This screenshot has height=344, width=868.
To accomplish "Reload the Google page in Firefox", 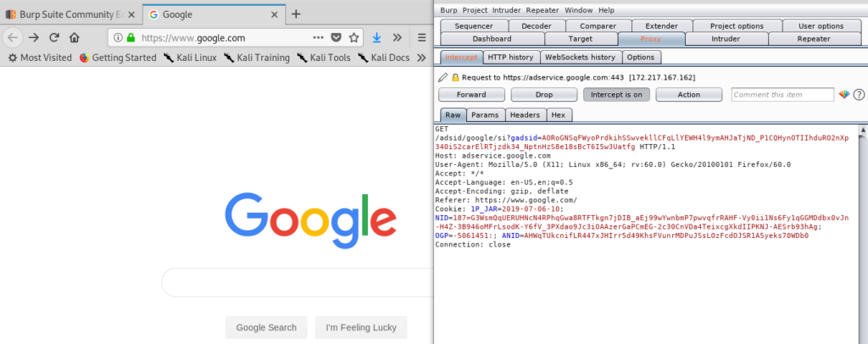I will [53, 37].
